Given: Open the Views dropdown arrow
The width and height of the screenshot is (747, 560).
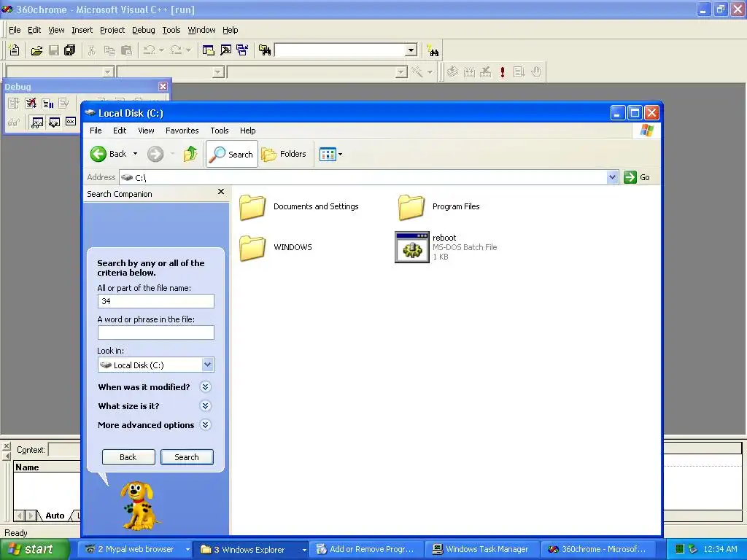Looking at the screenshot, I should (x=340, y=155).
